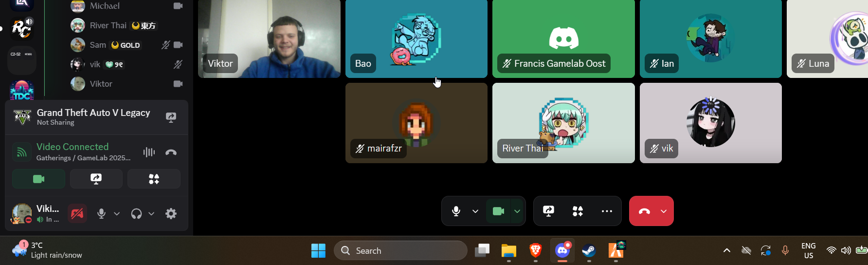Focus Luna's participant tile
Viewport: 868px width, 265px height.
(827, 38)
